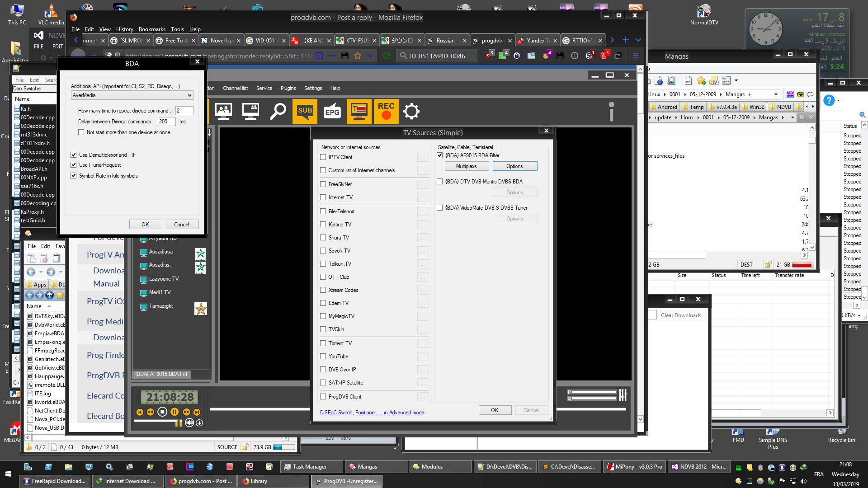Toggle the YouTube source checkbox
The image size is (868, 488).
point(323,357)
